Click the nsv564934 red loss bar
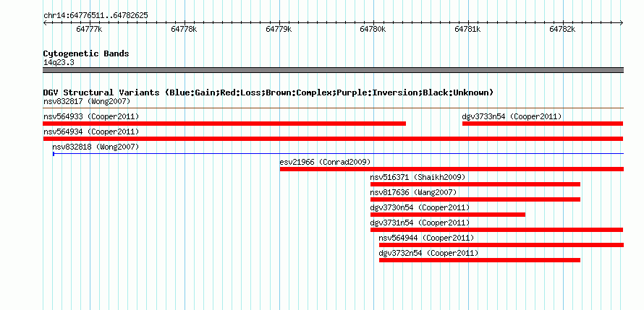The width and height of the screenshot is (644, 310). pyautogui.click(x=333, y=139)
